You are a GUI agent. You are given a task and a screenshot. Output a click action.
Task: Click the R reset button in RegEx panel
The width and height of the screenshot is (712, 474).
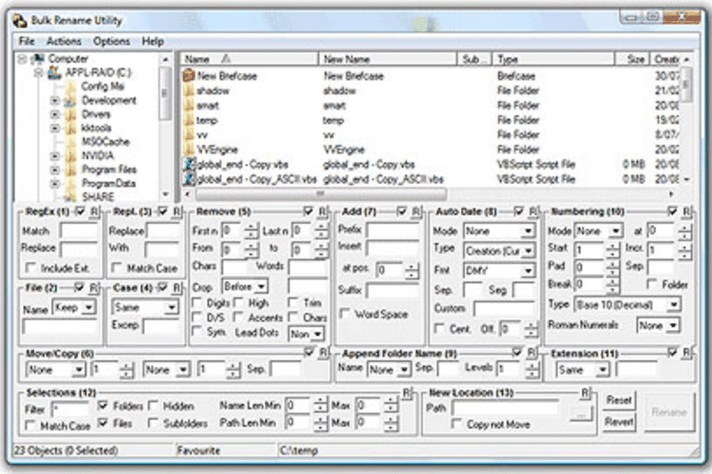94,212
